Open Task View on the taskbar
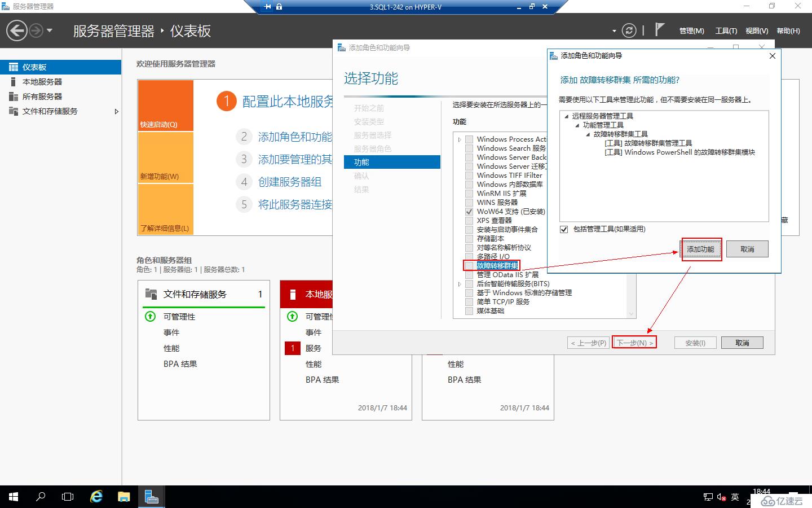Viewport: 812px width, 508px height. 68,497
